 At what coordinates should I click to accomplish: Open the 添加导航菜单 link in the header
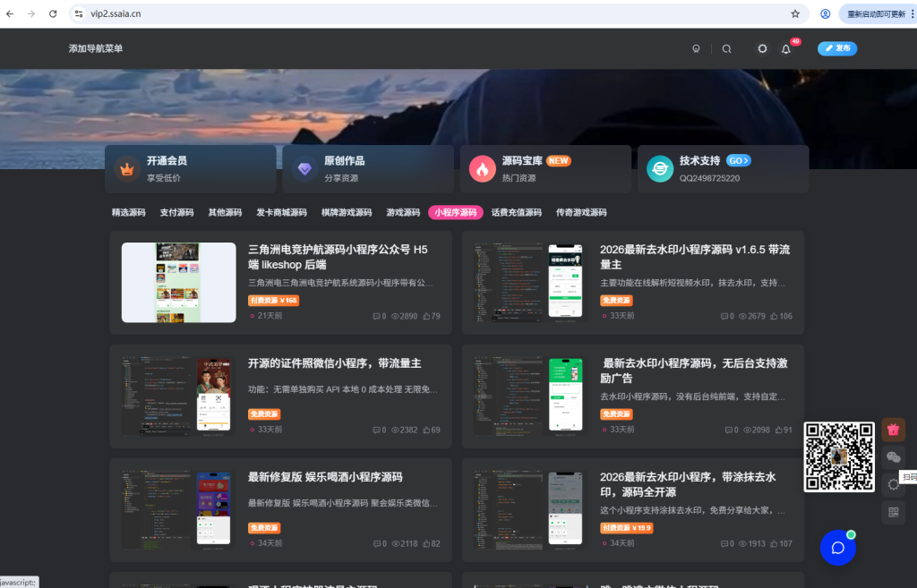point(95,48)
